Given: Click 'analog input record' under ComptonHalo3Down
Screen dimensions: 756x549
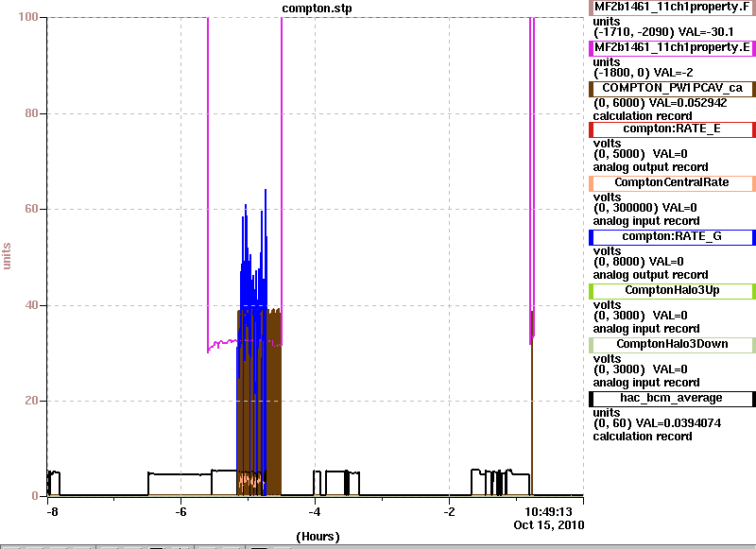Looking at the screenshot, I should click(x=646, y=384).
